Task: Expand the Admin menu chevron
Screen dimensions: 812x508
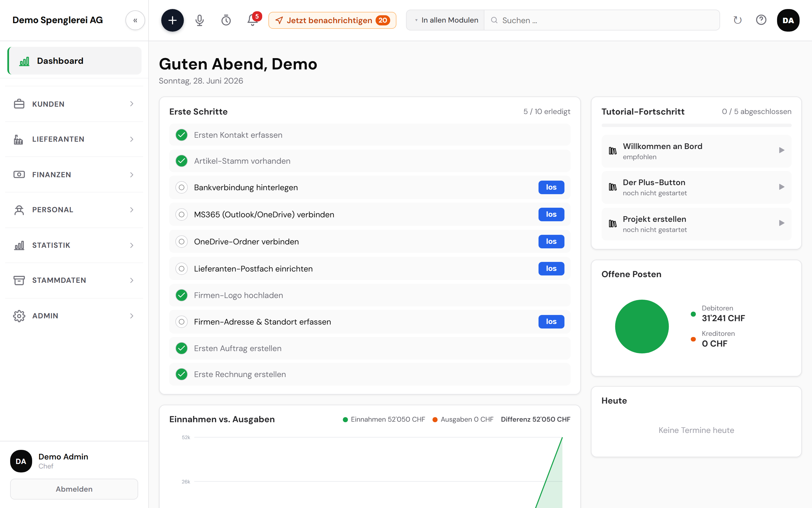Action: (x=132, y=316)
